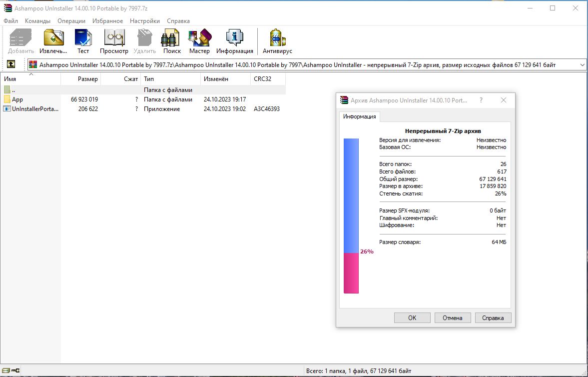Click the Непрерывный 7-Zip архив heading
588x377 pixels.
tap(443, 131)
